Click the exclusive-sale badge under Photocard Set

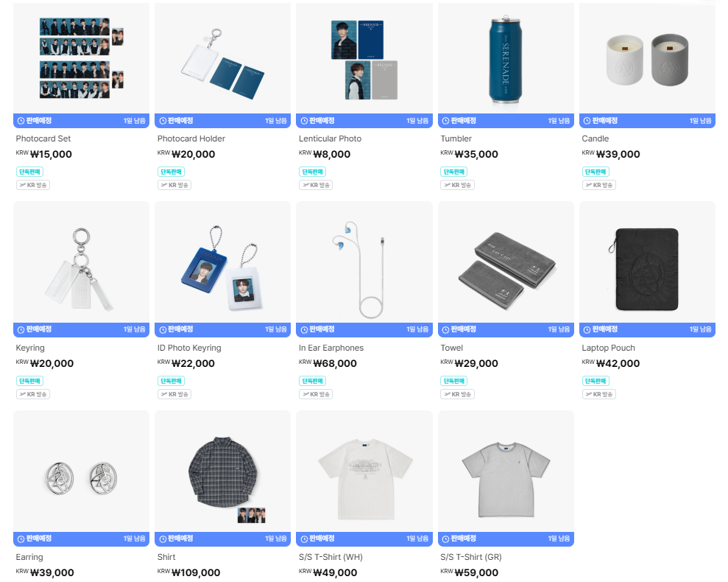pos(29,172)
